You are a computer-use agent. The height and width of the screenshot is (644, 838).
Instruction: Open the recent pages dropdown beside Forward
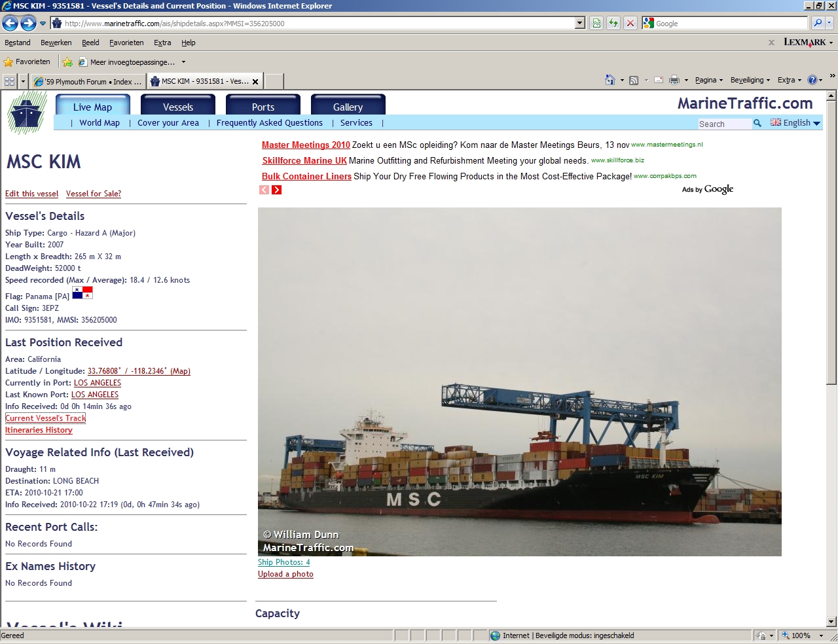[43, 24]
